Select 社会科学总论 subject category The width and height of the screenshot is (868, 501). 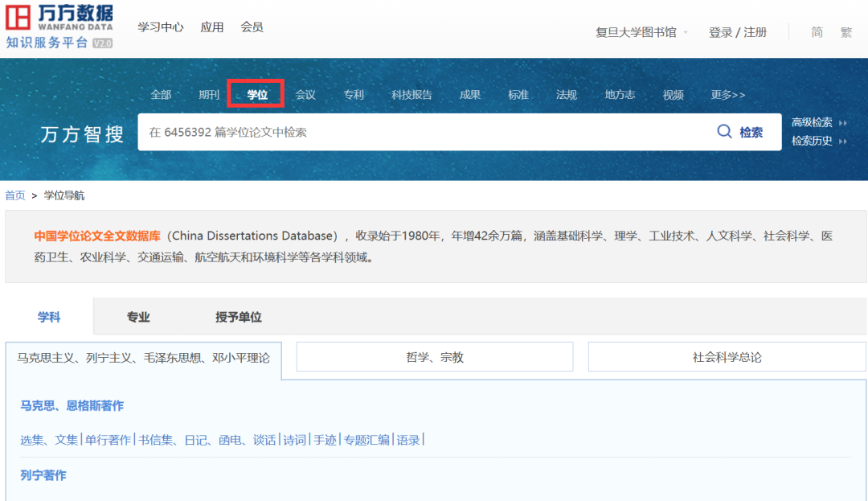[727, 357]
